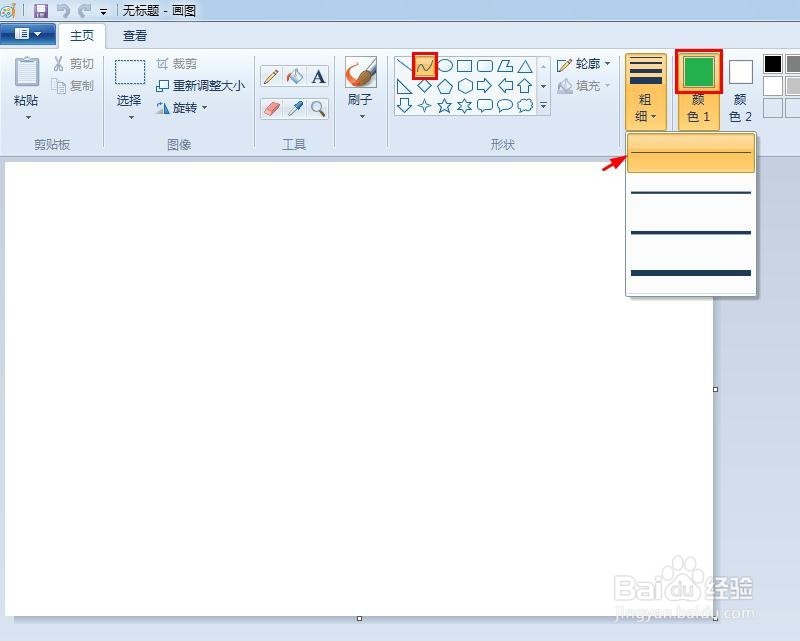Click the Redo arrow in title bar

[x=84, y=10]
